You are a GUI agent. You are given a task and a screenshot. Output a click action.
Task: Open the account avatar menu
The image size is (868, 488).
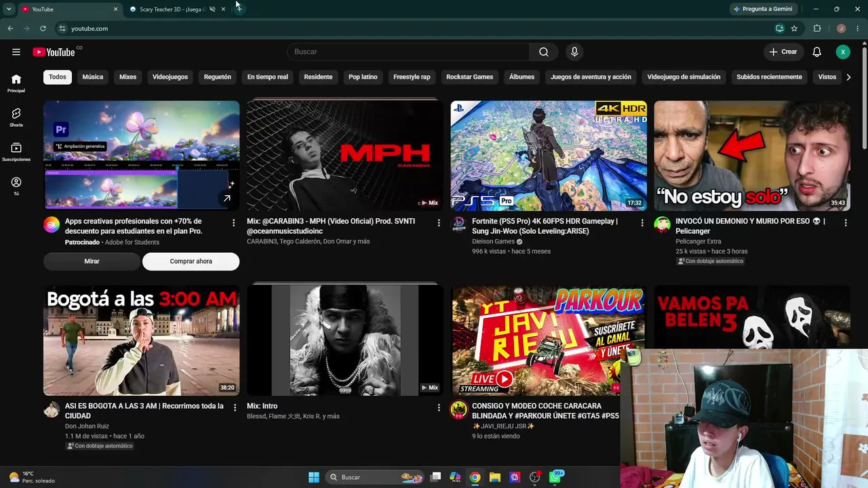(843, 52)
